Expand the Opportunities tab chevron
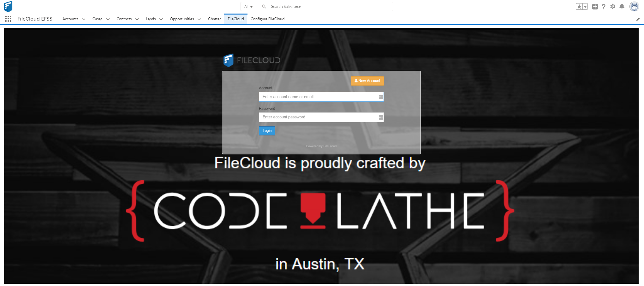The image size is (644, 286). (199, 19)
